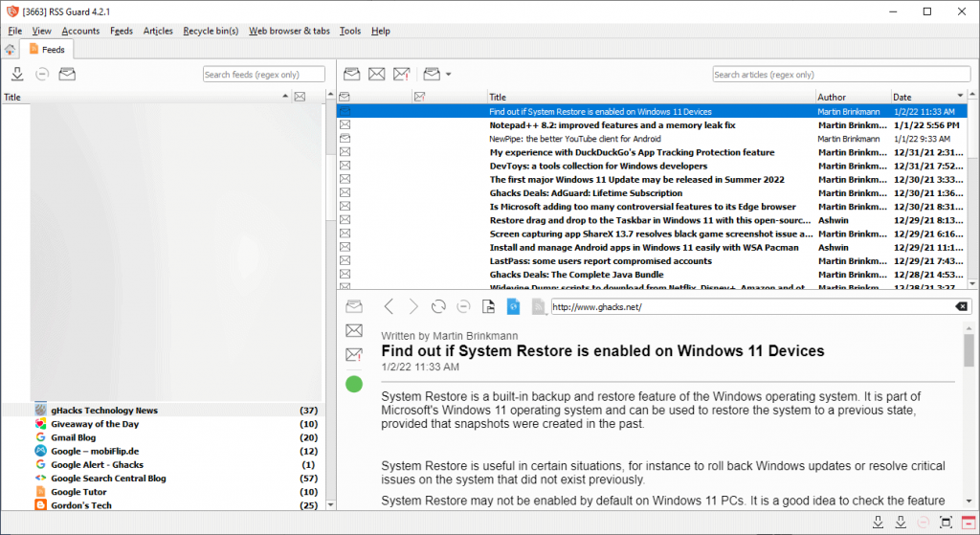The height and width of the screenshot is (535, 980).
Task: Click in the Search articles field
Action: click(x=841, y=75)
